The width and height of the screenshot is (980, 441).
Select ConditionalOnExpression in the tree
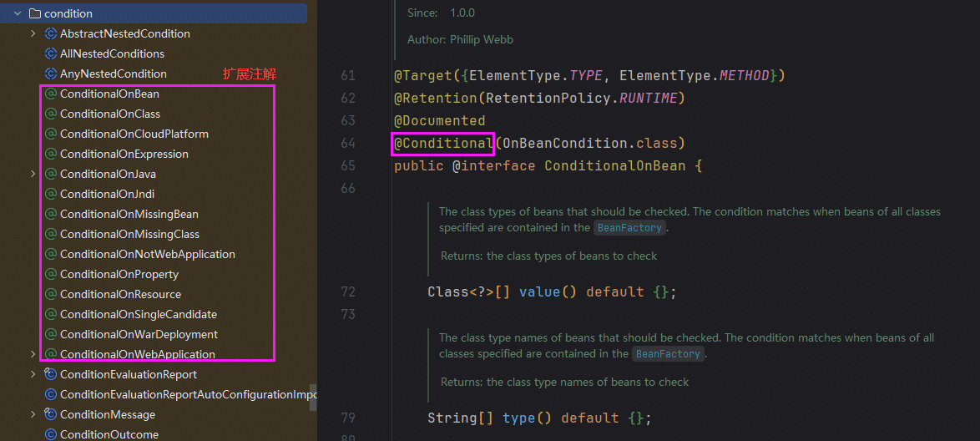pyautogui.click(x=124, y=154)
